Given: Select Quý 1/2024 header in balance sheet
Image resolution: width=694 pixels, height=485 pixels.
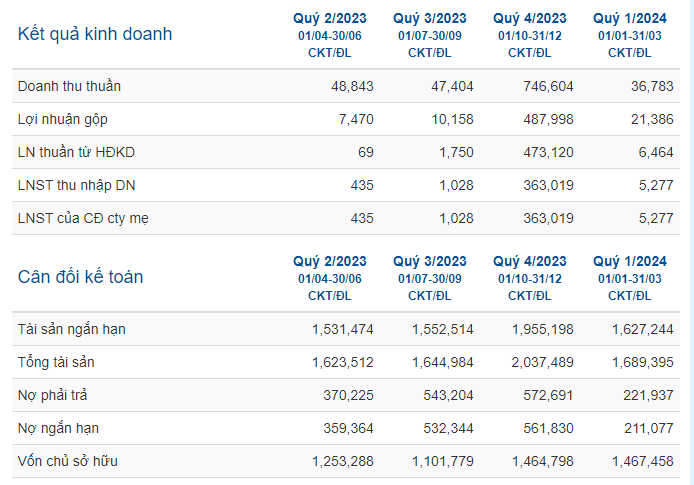Looking at the screenshot, I should 630,261.
